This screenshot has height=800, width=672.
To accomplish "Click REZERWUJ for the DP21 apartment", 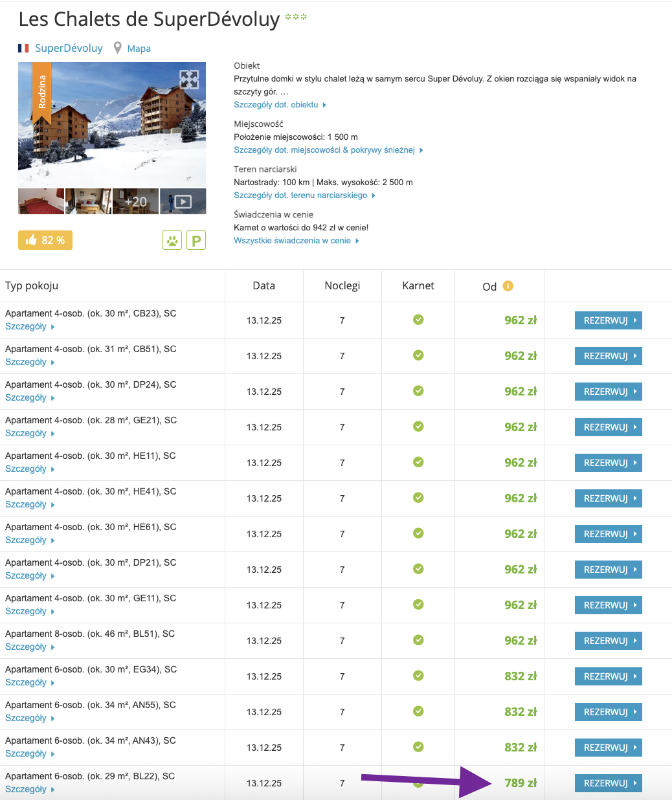I will (x=609, y=570).
